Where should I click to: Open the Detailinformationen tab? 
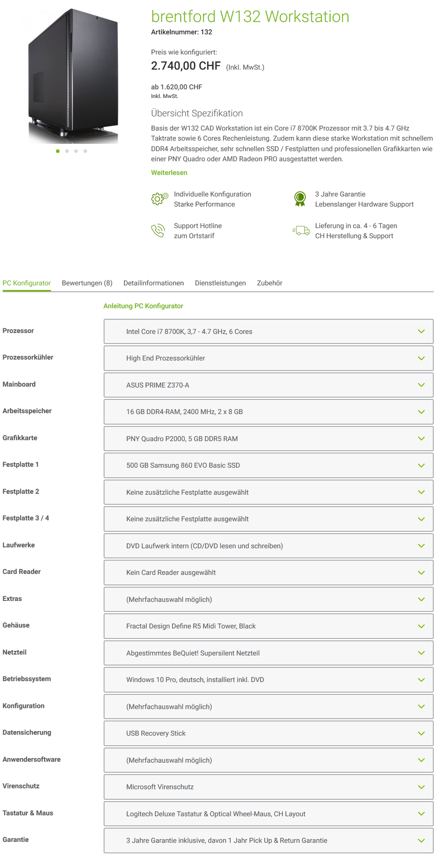click(x=154, y=283)
